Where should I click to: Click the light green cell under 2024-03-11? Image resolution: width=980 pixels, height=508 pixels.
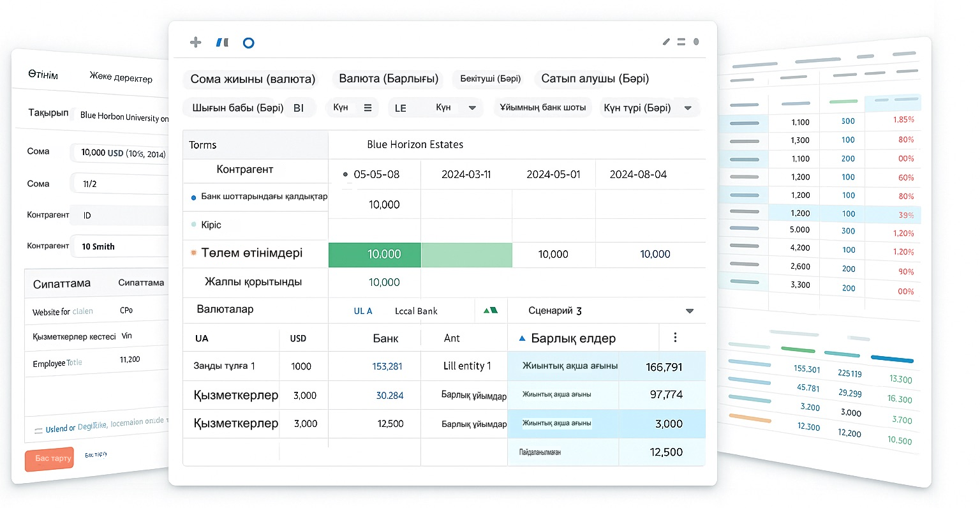(466, 255)
